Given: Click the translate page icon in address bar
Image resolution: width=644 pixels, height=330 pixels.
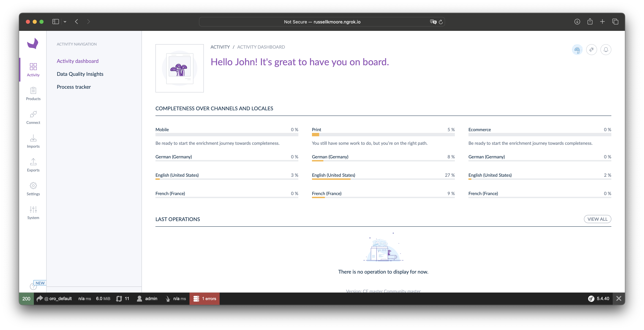Looking at the screenshot, I should coord(433,22).
